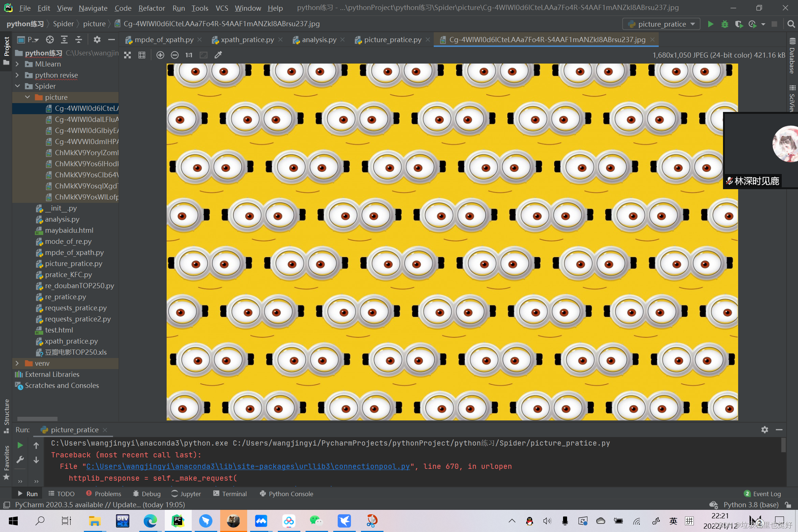
Task: Open the picture_pratice run configuration dropdown
Action: tap(661, 24)
